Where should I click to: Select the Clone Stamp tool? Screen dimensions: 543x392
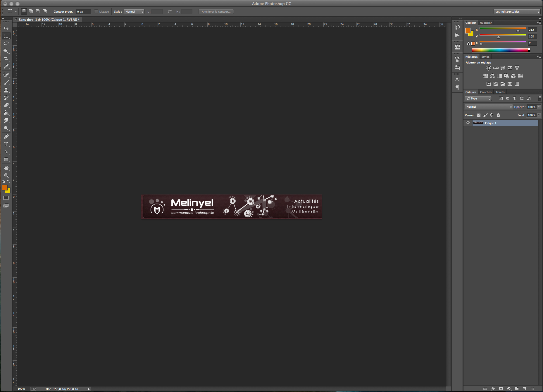6,90
